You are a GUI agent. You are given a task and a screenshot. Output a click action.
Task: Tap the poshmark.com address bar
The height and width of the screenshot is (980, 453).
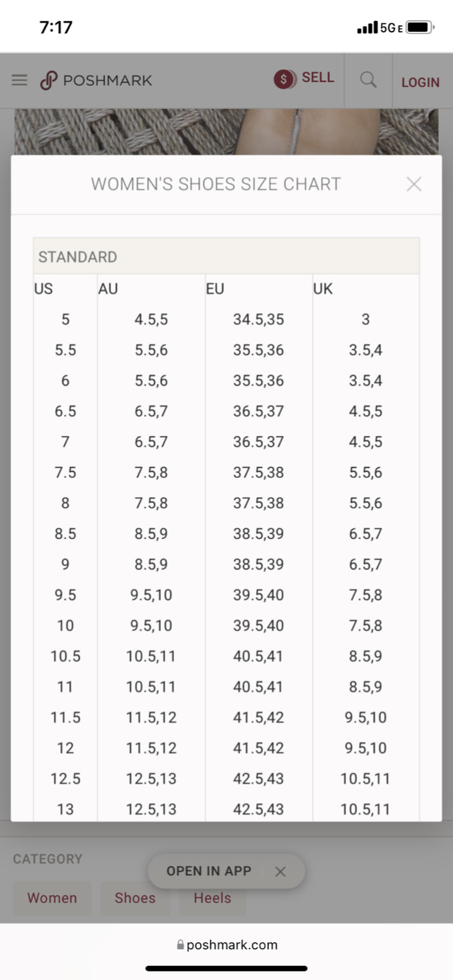click(x=227, y=944)
